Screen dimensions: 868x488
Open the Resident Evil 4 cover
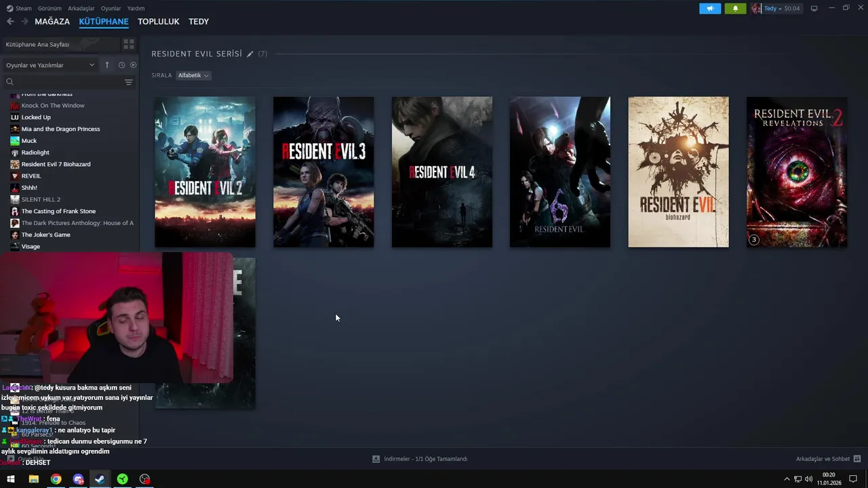(x=442, y=172)
